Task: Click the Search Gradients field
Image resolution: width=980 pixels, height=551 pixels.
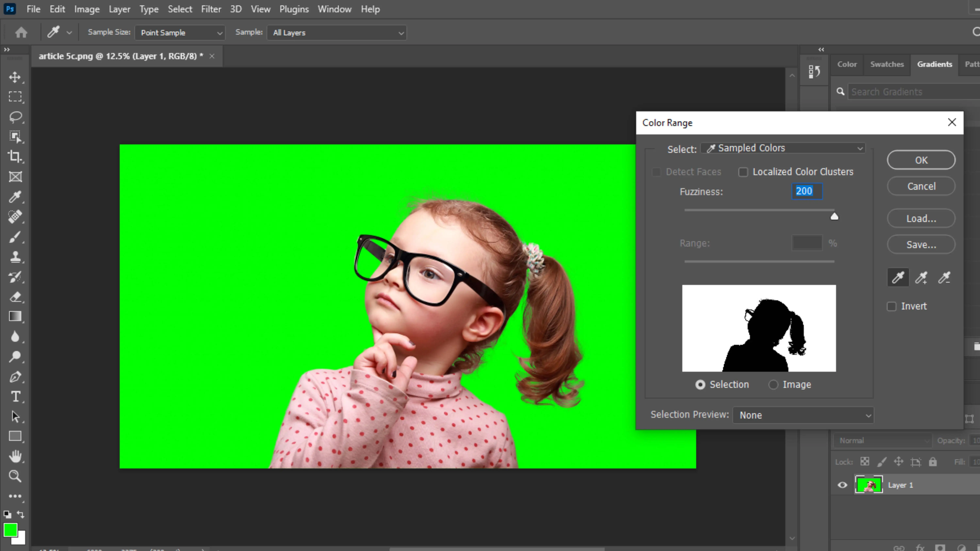Action: 914,92
